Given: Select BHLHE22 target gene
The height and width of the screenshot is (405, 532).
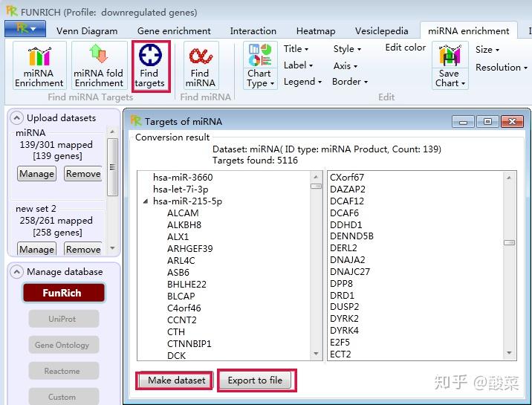Looking at the screenshot, I should 186,285.
